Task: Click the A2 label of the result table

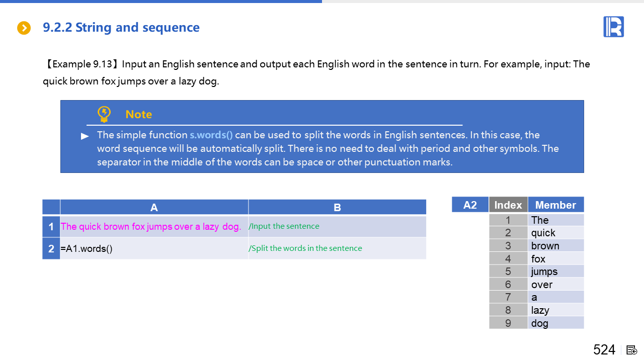Action: 470,205
